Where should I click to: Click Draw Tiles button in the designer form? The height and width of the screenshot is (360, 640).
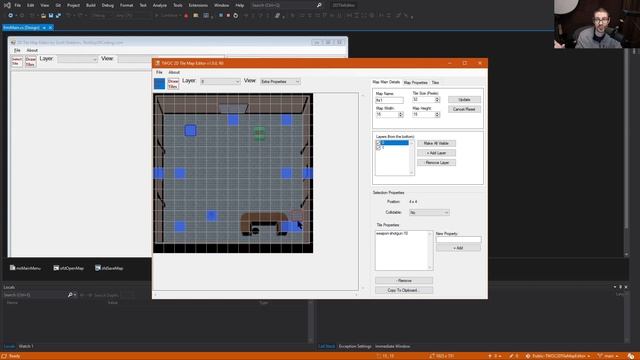[31, 61]
